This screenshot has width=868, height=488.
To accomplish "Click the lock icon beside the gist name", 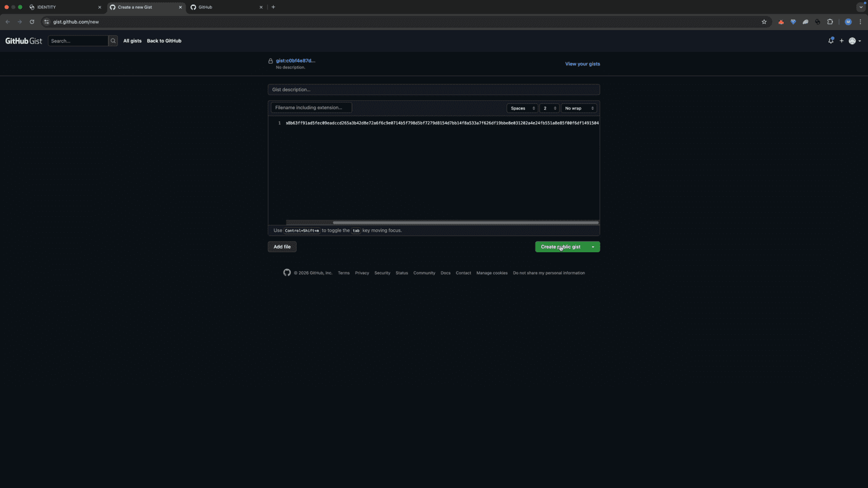I will pos(271,61).
